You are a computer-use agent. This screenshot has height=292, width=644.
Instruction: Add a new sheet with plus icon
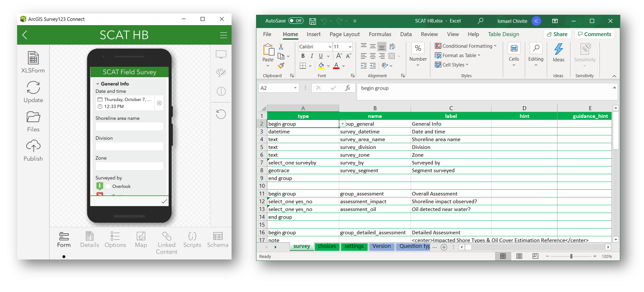[x=444, y=247]
